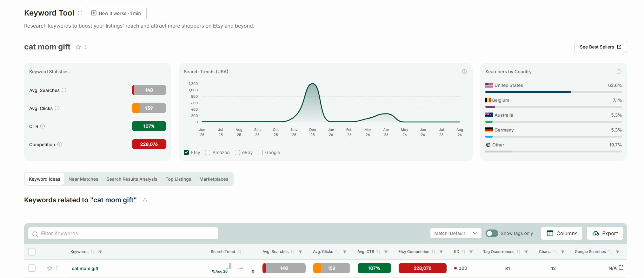Viewport: 644px width, 278px height.
Task: Open row options for cat mom gift row
Action: (x=57, y=268)
